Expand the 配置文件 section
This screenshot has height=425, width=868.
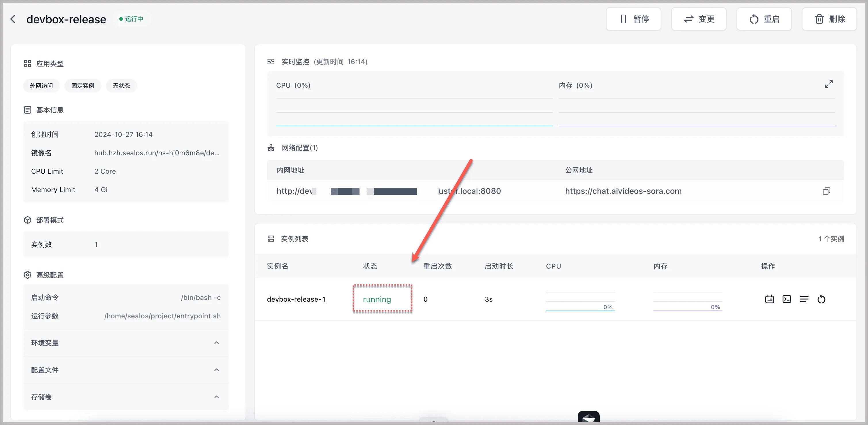click(216, 370)
